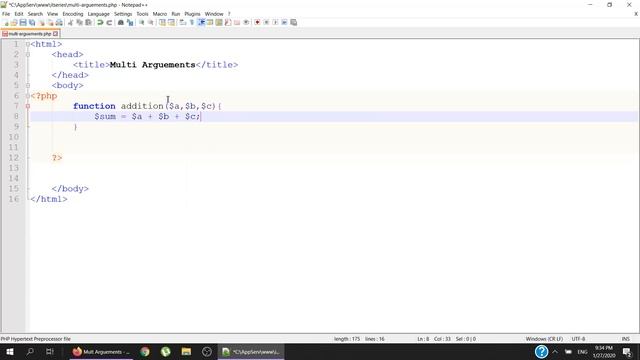Run macro multiple times icon
640x360 pixels.
pyautogui.click(x=284, y=22)
